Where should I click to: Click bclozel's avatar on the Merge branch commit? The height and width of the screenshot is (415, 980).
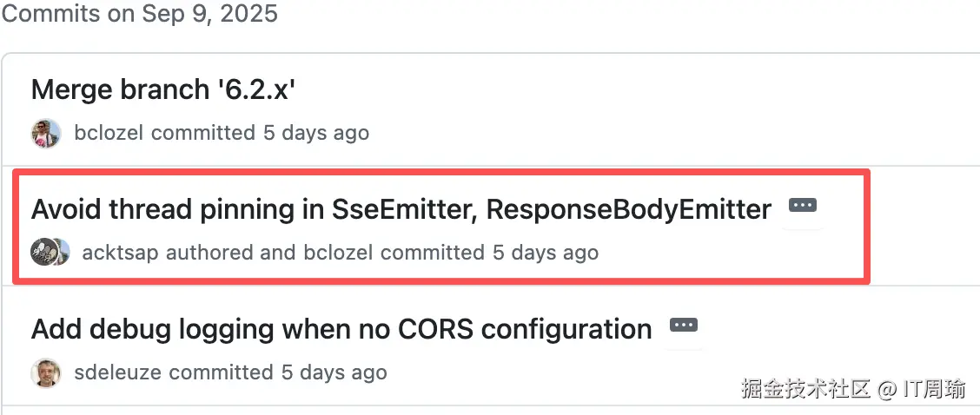(46, 134)
